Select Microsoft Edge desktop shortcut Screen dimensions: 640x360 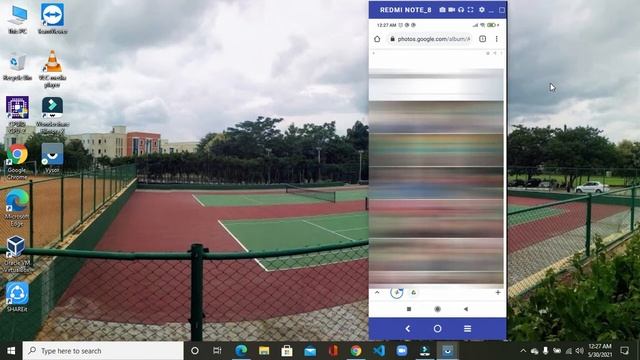click(17, 208)
